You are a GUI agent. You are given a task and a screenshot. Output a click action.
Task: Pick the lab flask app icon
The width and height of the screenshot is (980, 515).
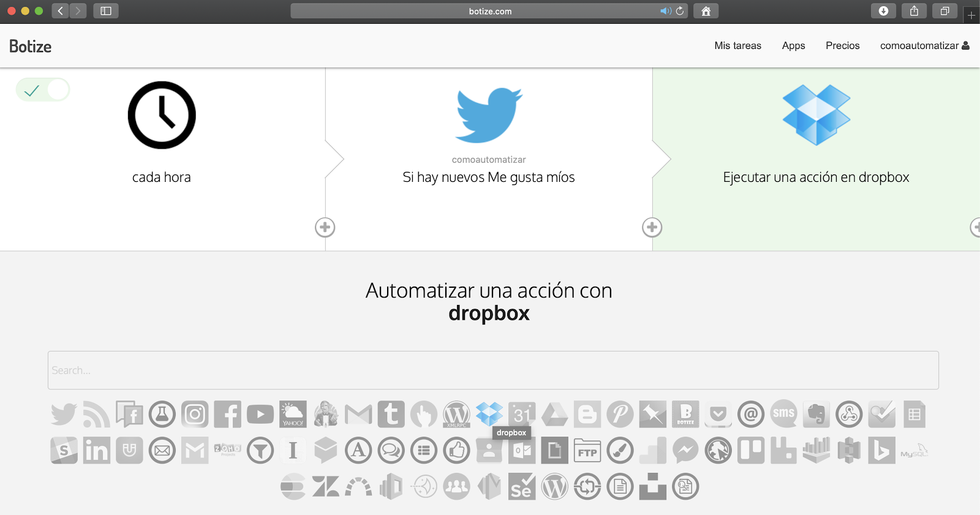[x=162, y=415]
